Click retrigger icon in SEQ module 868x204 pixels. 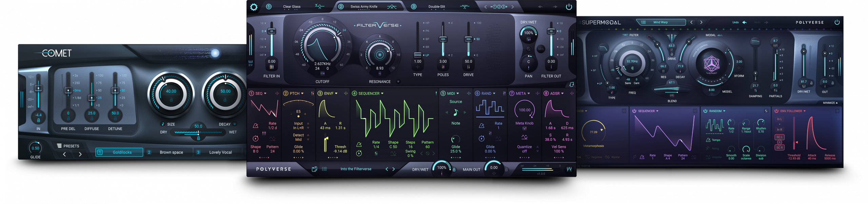256,138
